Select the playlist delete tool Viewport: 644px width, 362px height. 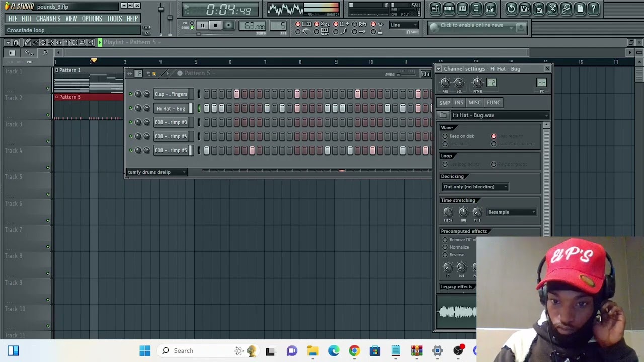(43, 43)
